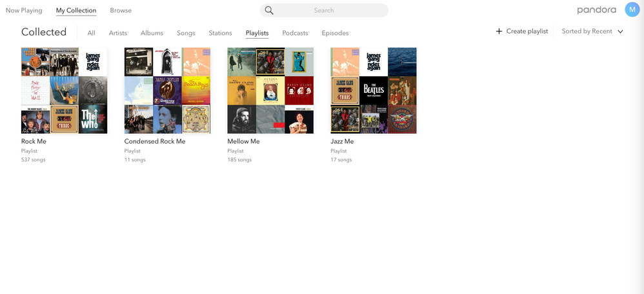Open the user profile avatar M
Screen dimensions: 644x294
[x=632, y=10]
